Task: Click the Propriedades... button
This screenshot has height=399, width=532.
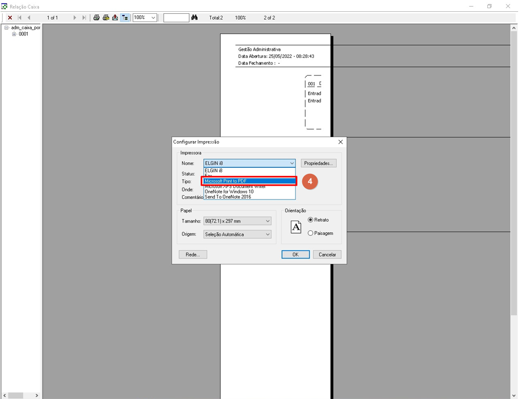Action: point(318,163)
